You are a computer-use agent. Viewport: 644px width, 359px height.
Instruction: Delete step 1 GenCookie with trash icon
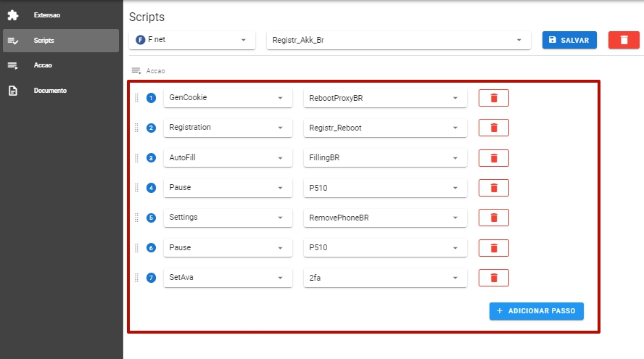[494, 98]
